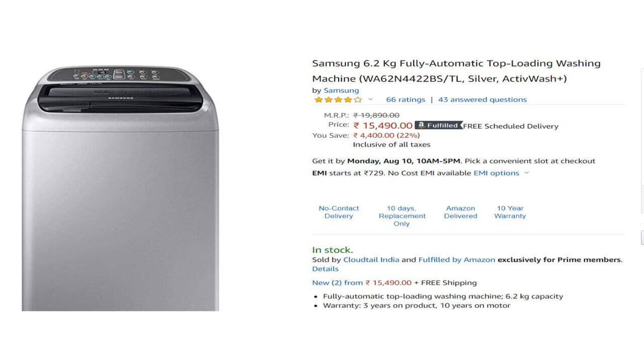Click the washing machine product image
Image resolution: width=644 pixels, height=362 pixels.
[x=120, y=189]
